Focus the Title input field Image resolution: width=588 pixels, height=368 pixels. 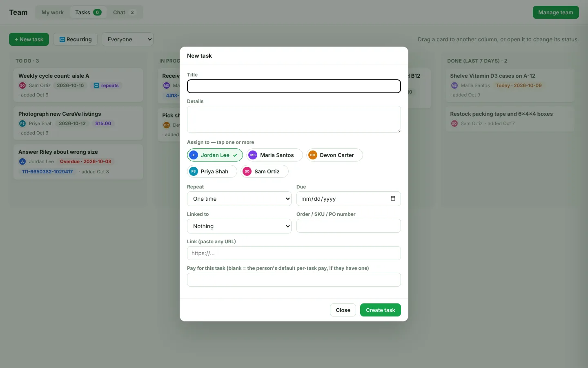294,86
